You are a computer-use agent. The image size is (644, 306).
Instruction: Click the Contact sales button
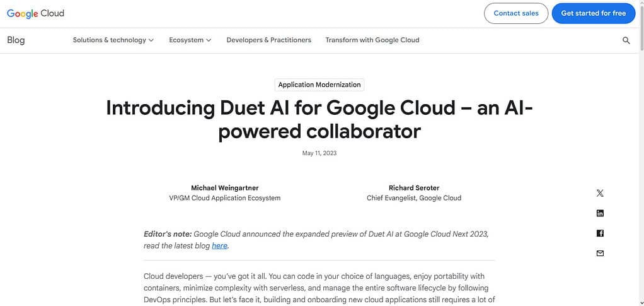pos(516,13)
